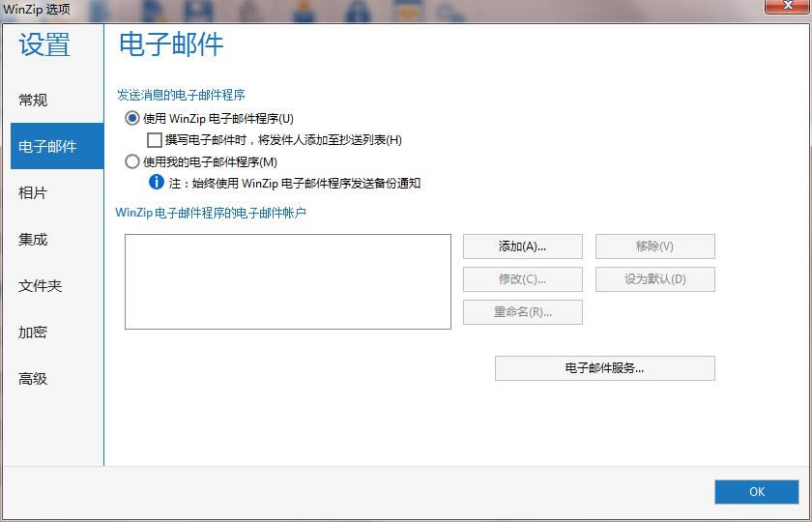Click the WinZip 电子邮件程序的电子邮件帐户 label

(211, 213)
